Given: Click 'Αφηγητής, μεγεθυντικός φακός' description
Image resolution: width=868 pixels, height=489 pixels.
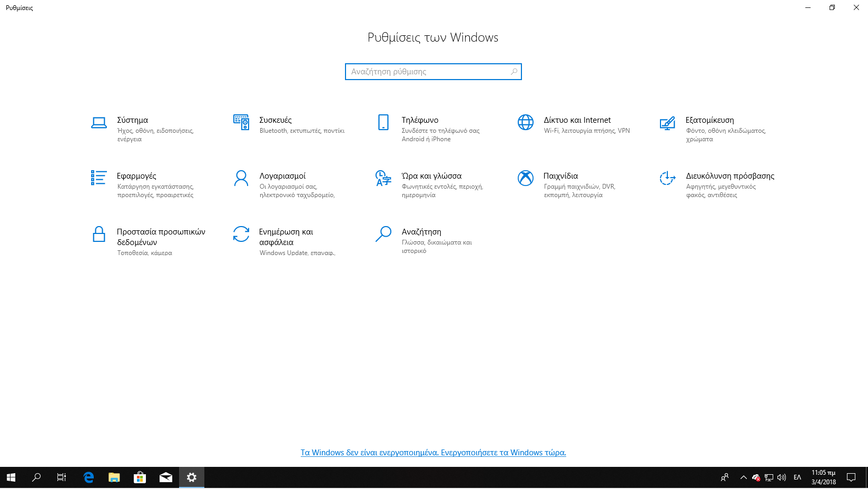Looking at the screenshot, I should tap(721, 191).
